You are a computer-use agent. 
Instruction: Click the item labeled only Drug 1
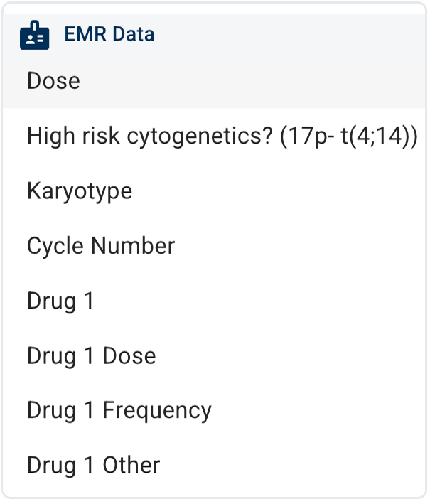pyautogui.click(x=60, y=301)
